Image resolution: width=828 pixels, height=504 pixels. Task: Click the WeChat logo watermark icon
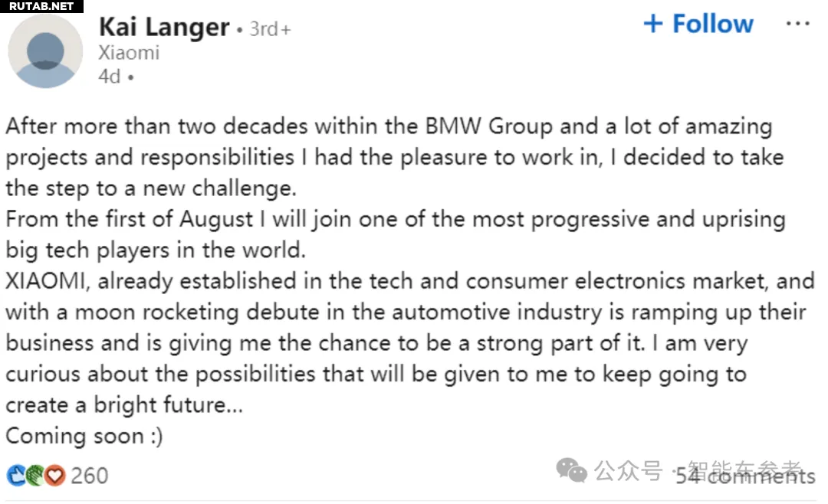[571, 470]
